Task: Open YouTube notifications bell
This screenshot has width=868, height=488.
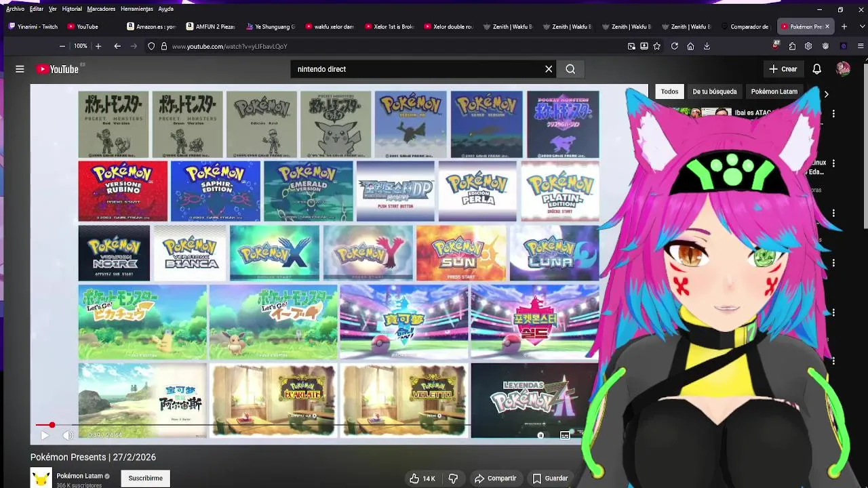Action: [817, 69]
